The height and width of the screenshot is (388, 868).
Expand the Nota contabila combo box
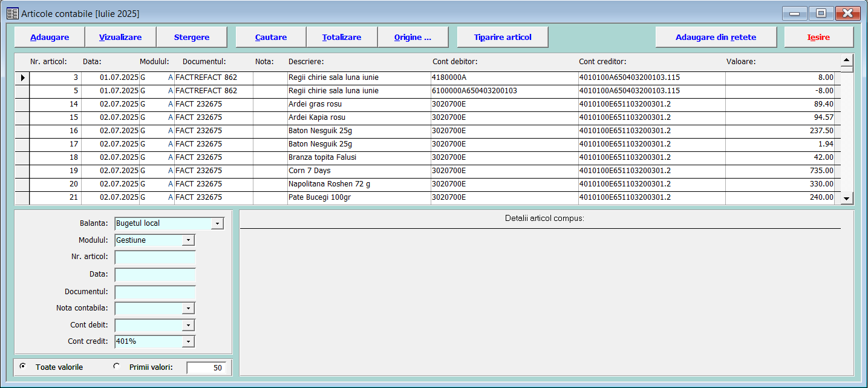click(x=189, y=308)
